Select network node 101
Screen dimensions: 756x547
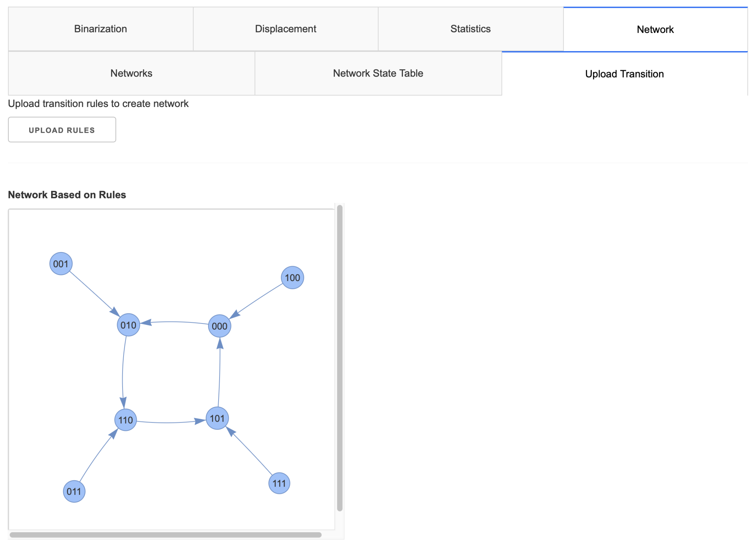coord(217,418)
